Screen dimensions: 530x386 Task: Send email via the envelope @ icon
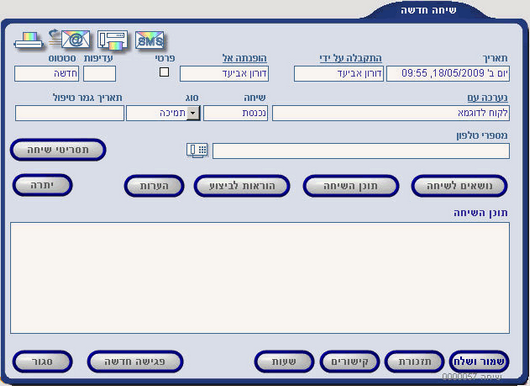pos(71,40)
